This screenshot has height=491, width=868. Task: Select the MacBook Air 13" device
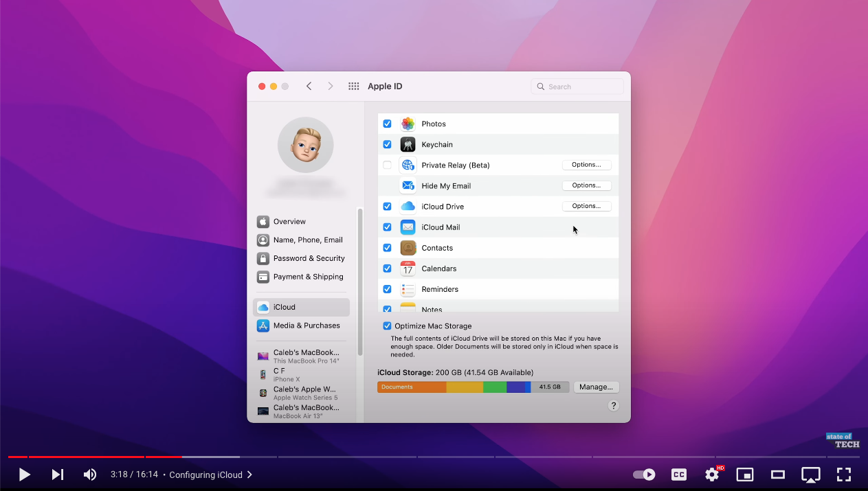(301, 412)
